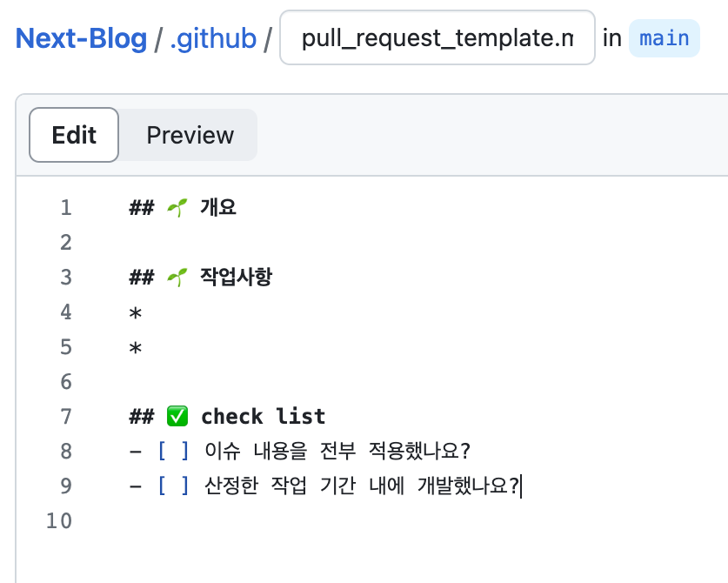The height and width of the screenshot is (583, 728).
Task: Click the 개요 heading text
Action: (x=218, y=207)
